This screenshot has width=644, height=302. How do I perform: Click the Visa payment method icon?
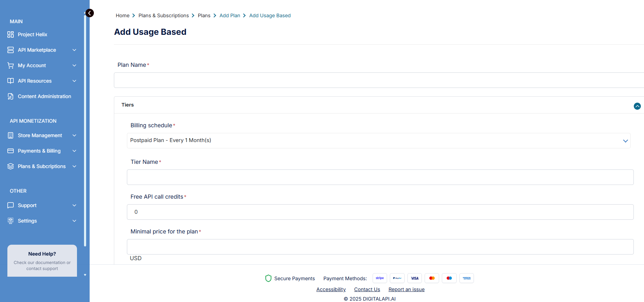pyautogui.click(x=414, y=278)
